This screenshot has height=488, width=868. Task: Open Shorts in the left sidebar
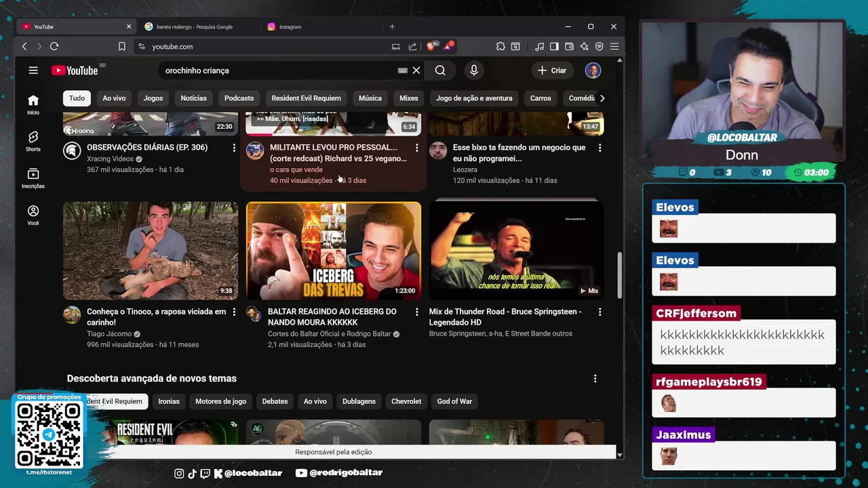pos(33,141)
